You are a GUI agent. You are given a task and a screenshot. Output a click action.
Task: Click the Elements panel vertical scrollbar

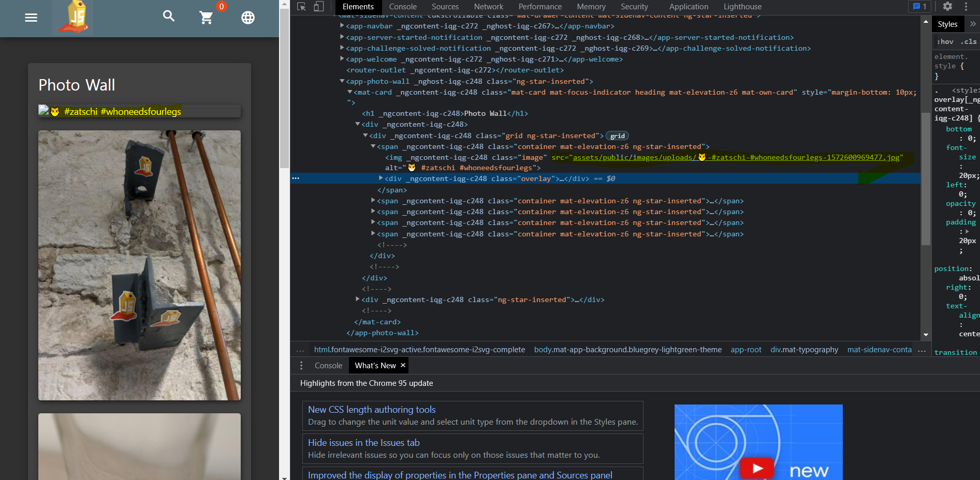coord(926,178)
